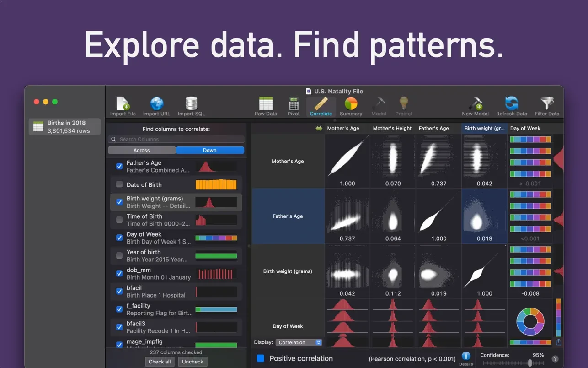Show the Summary pie chart view
The width and height of the screenshot is (588, 368).
click(x=351, y=106)
